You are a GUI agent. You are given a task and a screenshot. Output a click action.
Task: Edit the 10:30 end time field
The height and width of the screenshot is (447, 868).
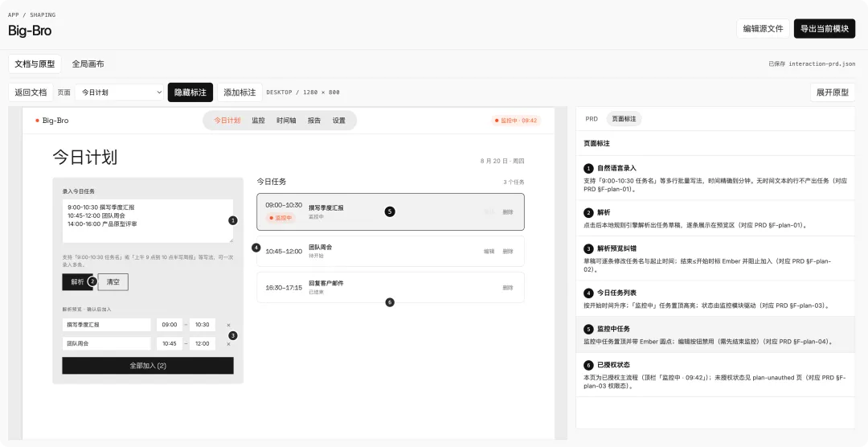202,325
